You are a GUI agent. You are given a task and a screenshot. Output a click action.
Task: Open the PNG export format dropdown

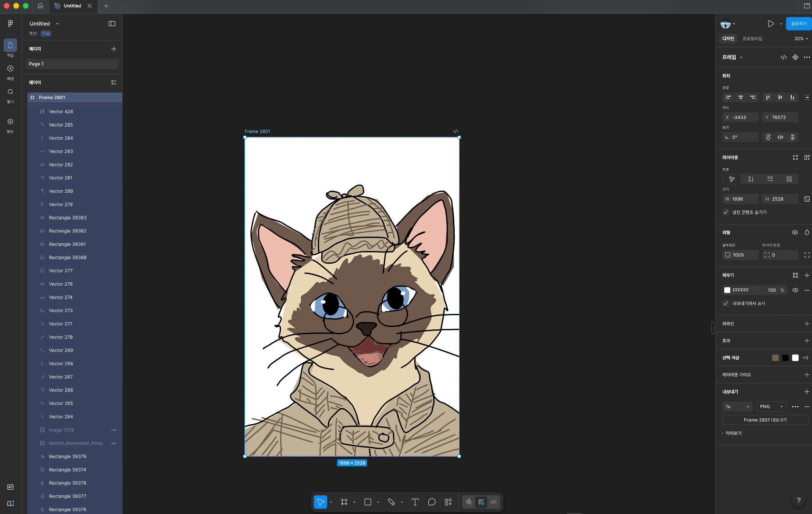[x=771, y=406]
